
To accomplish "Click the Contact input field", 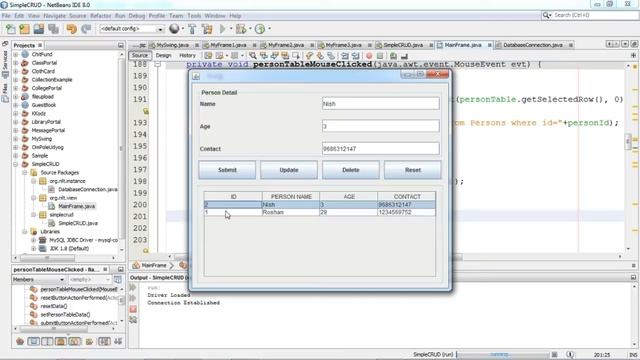I will coord(380,149).
